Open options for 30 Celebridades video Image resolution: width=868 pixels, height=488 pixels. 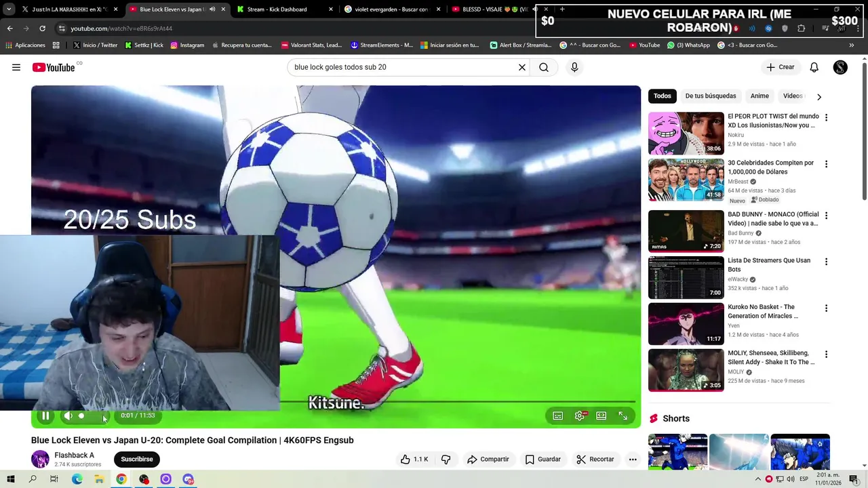[x=826, y=164]
